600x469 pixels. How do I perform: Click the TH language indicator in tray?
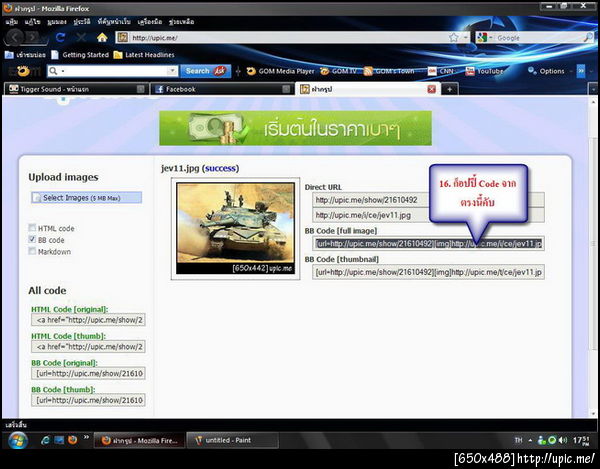click(x=518, y=440)
